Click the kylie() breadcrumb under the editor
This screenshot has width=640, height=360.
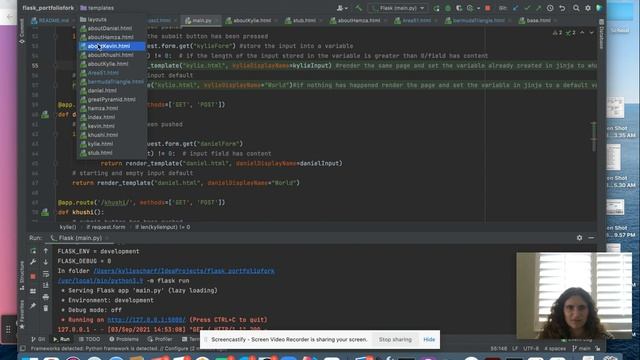pyautogui.click(x=68, y=227)
